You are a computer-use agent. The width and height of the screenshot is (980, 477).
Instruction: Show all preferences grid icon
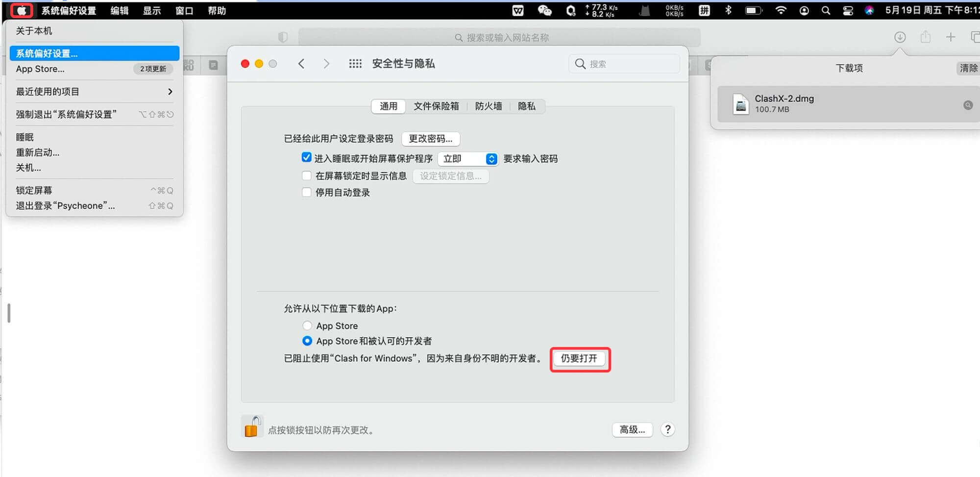tap(355, 64)
